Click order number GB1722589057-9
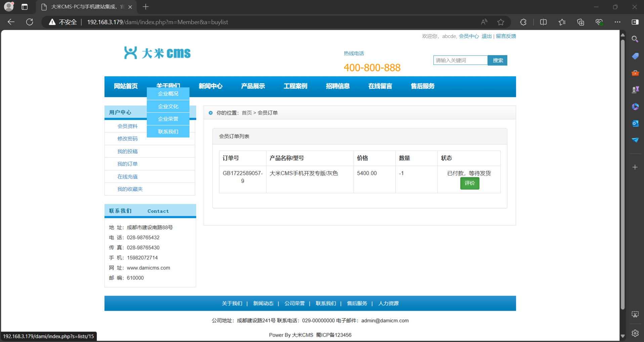This screenshot has height=342, width=644. [x=243, y=177]
